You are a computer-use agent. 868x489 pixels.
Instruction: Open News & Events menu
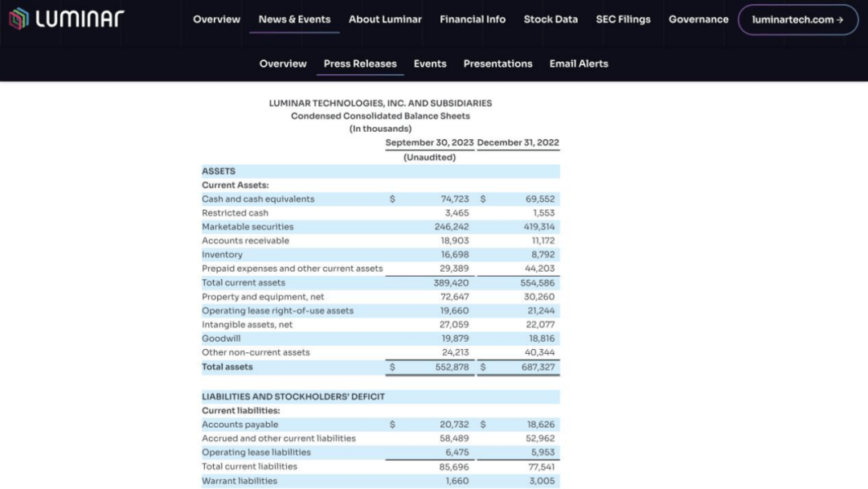(x=294, y=19)
